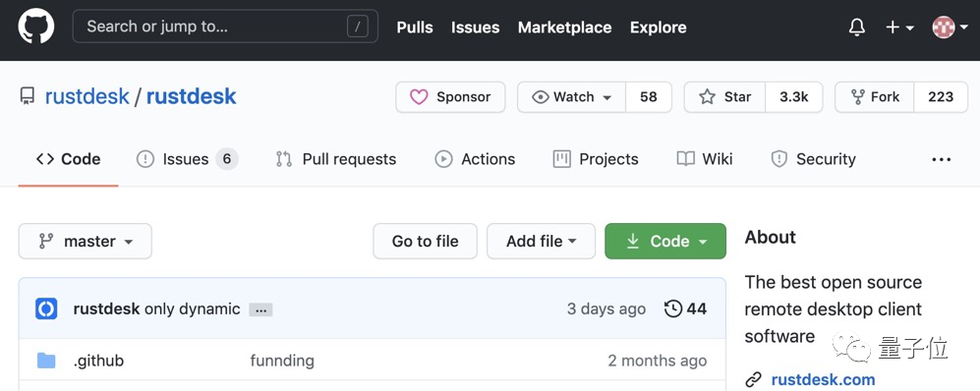Expand the master branch selector
The width and height of the screenshot is (980, 391).
(85, 241)
